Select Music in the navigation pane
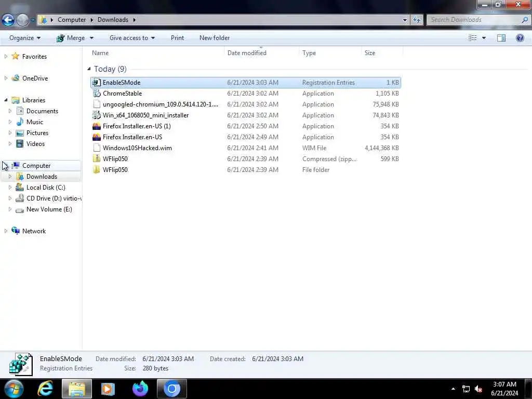 35,122
